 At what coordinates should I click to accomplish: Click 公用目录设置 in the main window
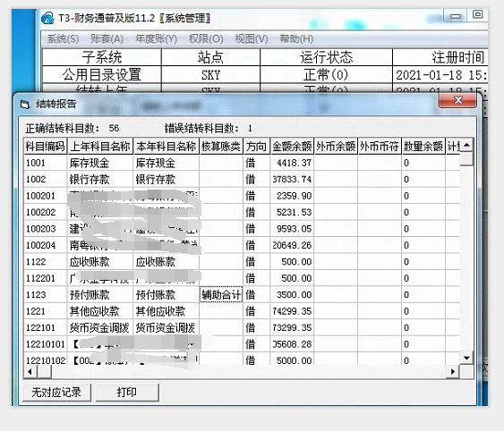click(x=102, y=75)
